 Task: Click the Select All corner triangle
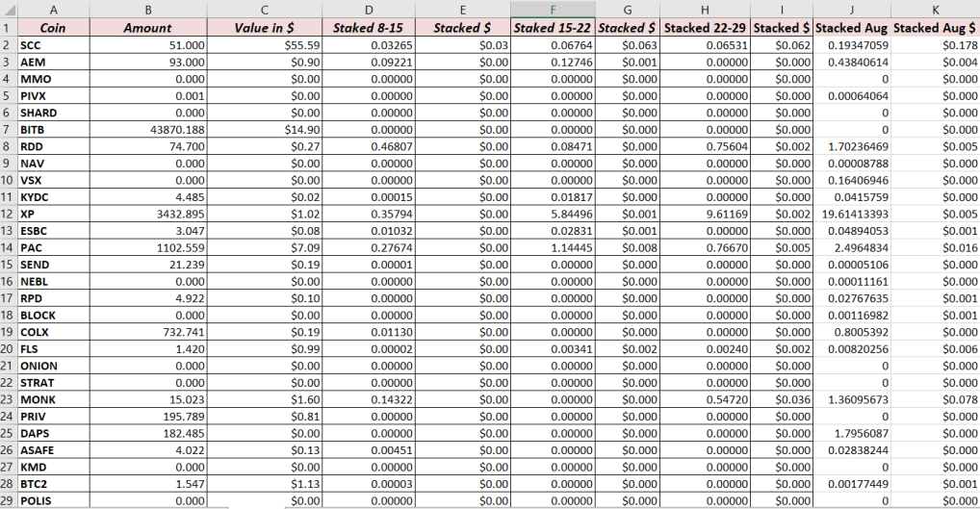click(8, 10)
